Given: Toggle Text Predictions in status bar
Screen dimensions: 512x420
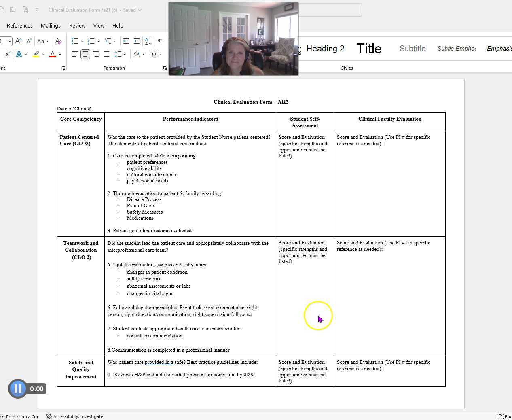Looking at the screenshot, I should point(19,416).
